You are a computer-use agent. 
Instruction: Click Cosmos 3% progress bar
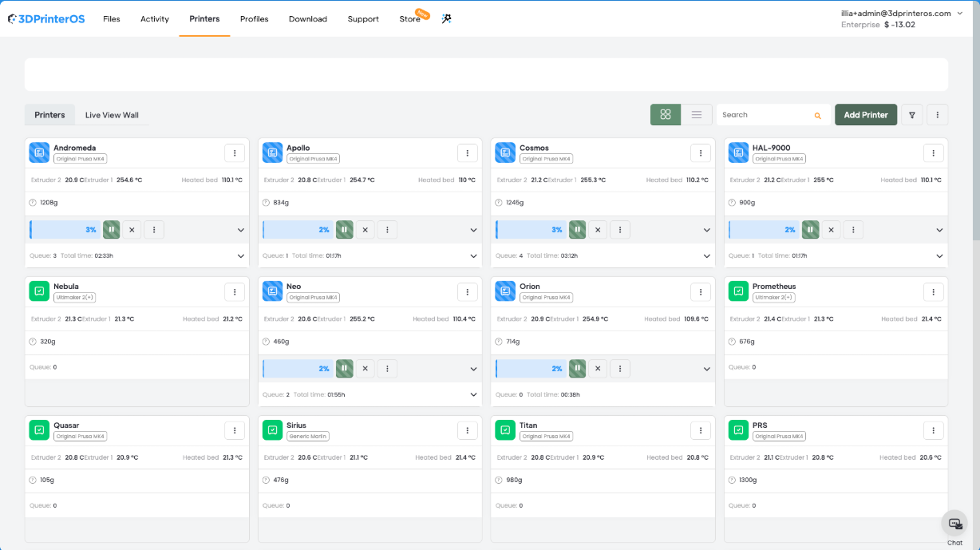[531, 230]
